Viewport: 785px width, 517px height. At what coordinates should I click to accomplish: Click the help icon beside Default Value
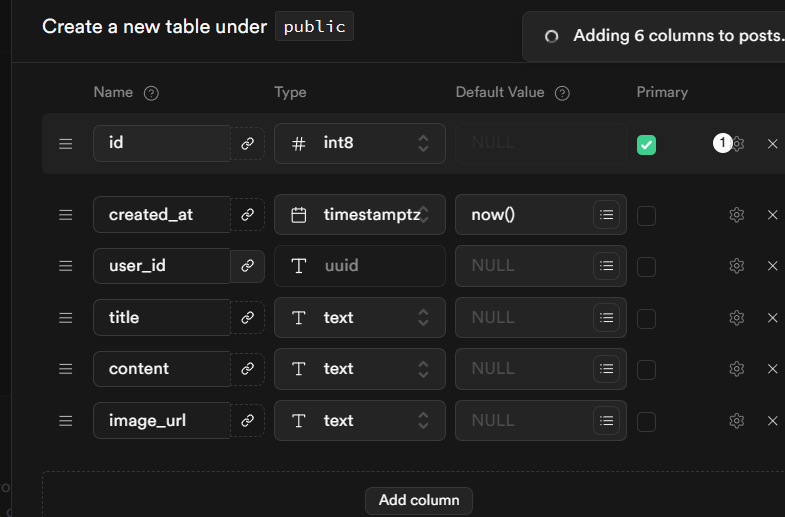tap(562, 93)
